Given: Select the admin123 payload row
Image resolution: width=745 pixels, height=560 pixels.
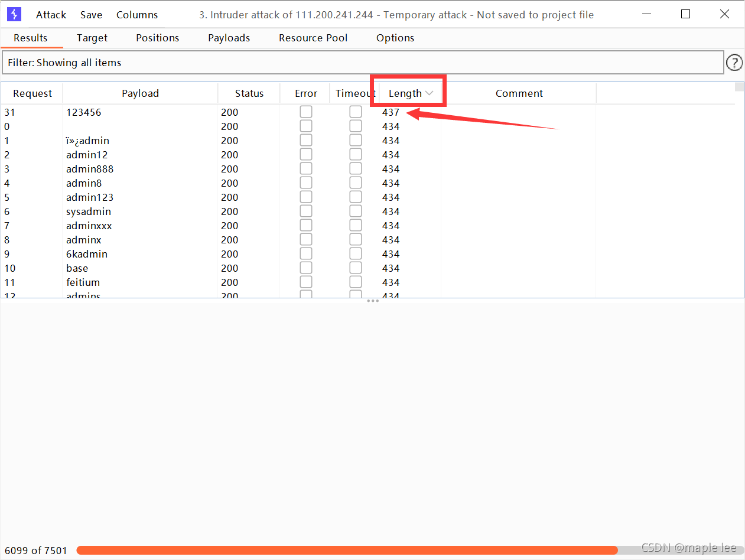Looking at the screenshot, I should pos(368,197).
